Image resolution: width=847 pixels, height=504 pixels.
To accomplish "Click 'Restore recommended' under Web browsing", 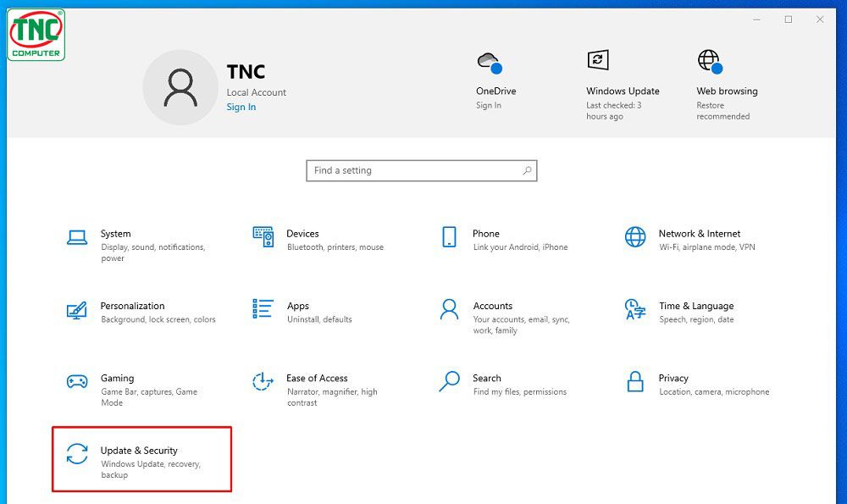I will pos(722,111).
